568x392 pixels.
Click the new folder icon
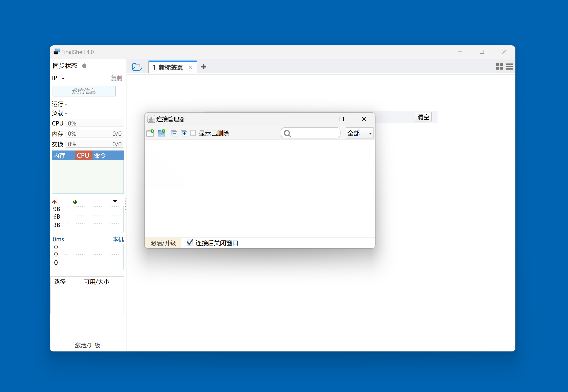[161, 133]
